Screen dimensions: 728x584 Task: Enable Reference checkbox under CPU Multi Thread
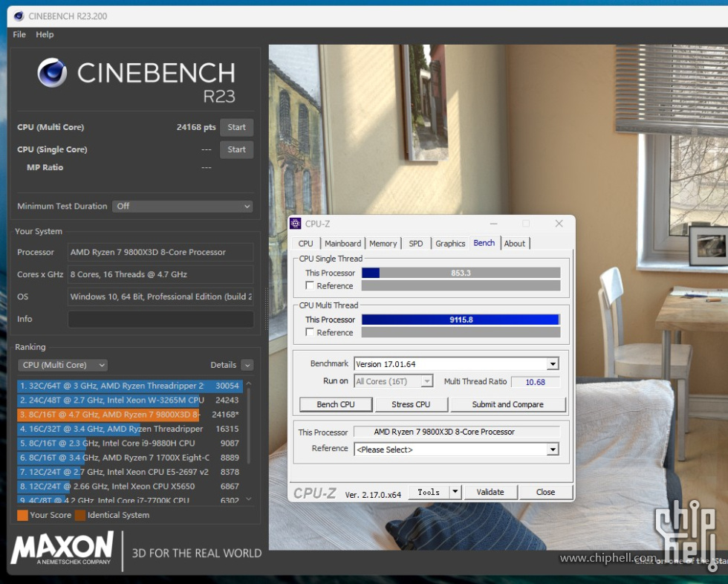coord(310,333)
